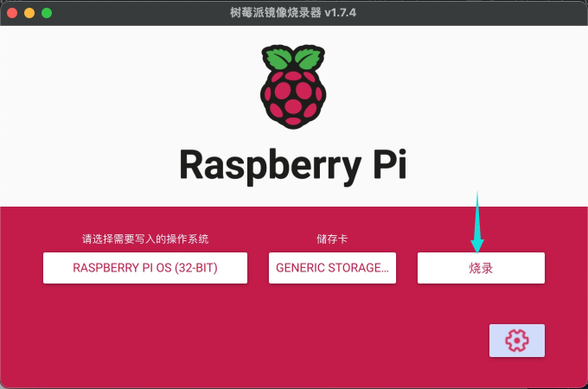Viewport: 588px width, 389px height.
Task: Click empty crimson area left of the gear button
Action: (x=259, y=341)
